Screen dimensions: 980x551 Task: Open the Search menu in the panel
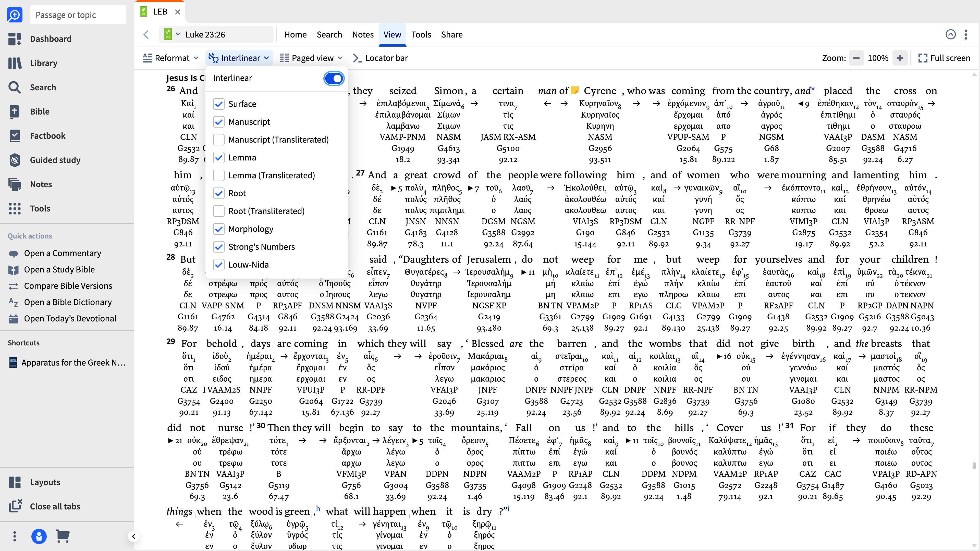(329, 35)
